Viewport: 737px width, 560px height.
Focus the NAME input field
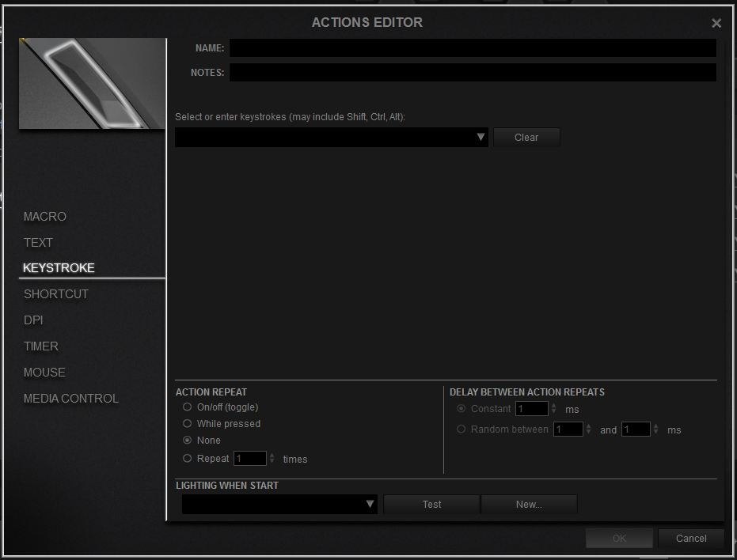pyautogui.click(x=473, y=48)
